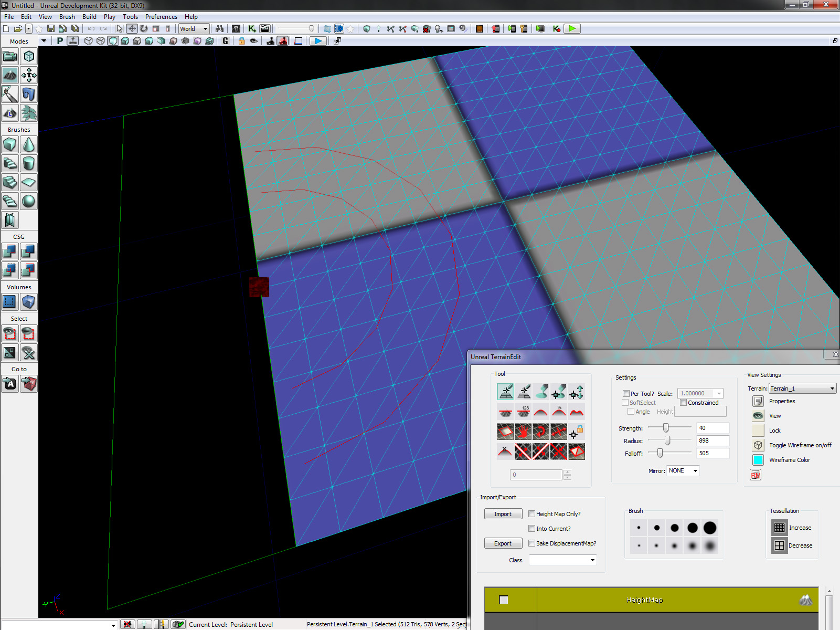Open the Terrain_1 selection dropdown
This screenshot has width=840, height=630.
pos(802,388)
